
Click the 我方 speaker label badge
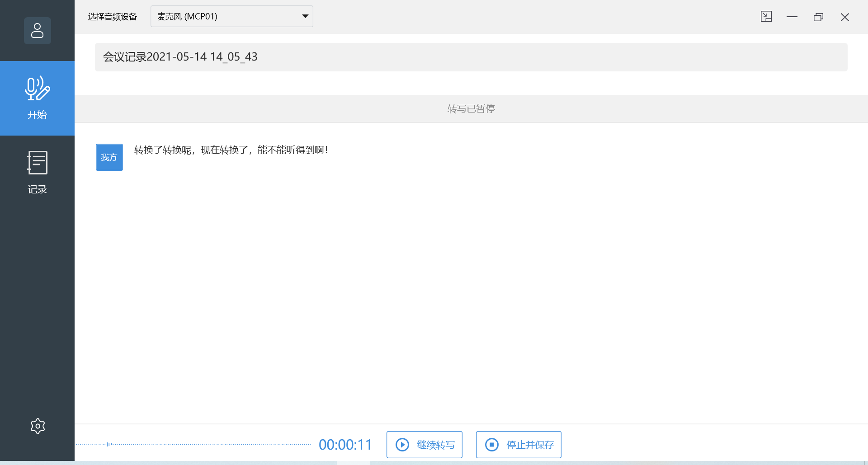(109, 157)
